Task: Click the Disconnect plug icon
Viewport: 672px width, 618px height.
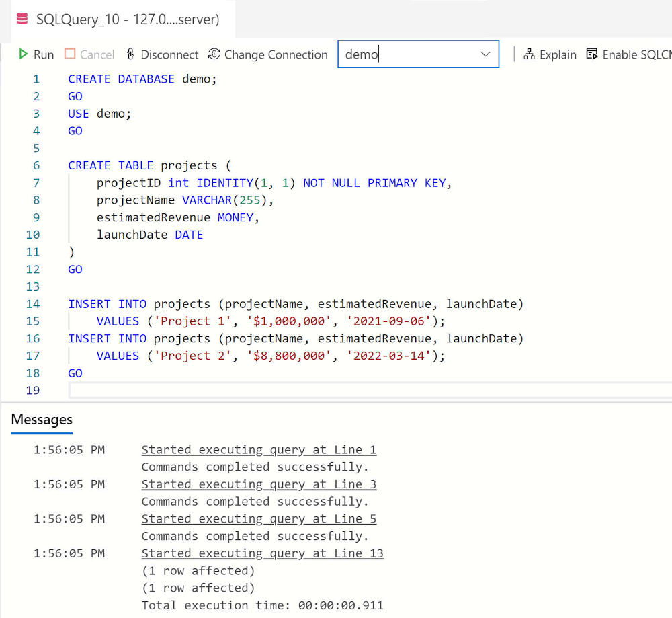Action: [131, 54]
